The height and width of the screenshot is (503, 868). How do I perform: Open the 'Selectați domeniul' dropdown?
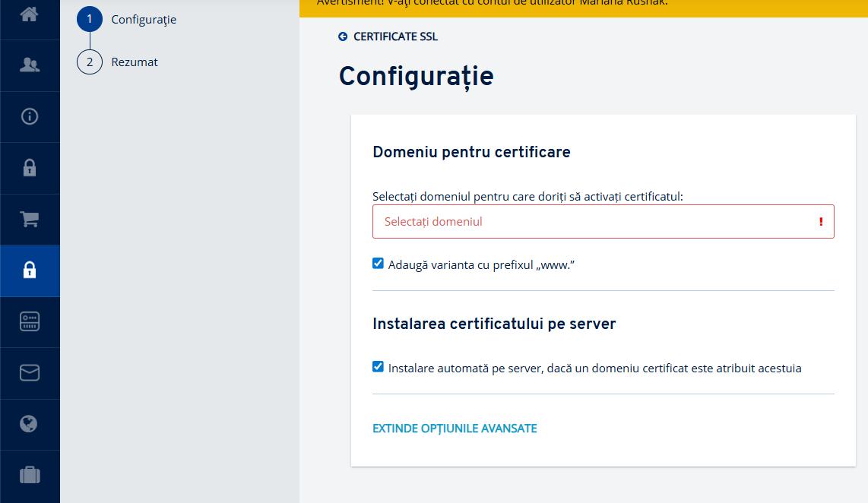[x=603, y=222]
